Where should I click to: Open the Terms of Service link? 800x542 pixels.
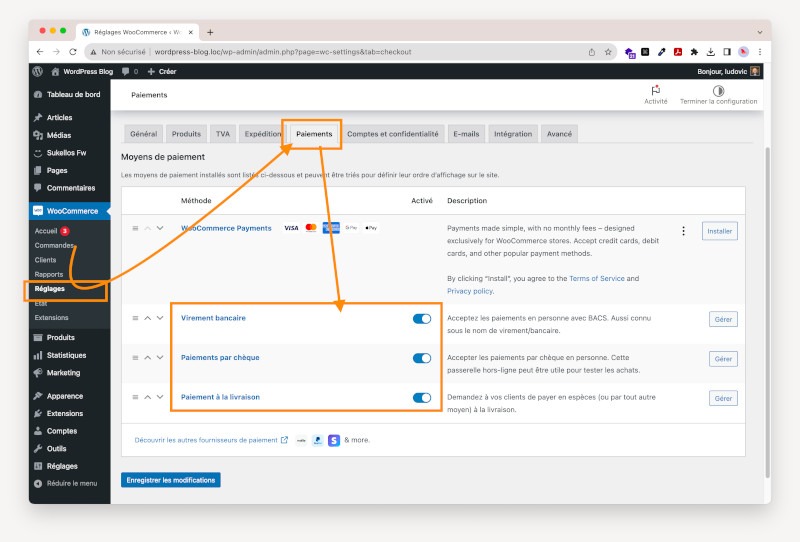[596, 278]
